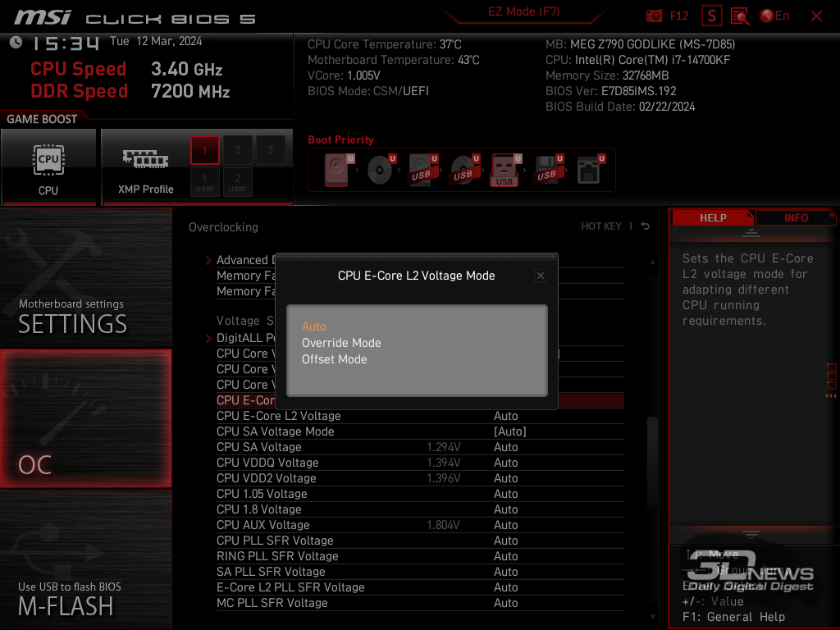840x630 pixels.
Task: Select the hard disk boot device icon
Action: click(x=339, y=170)
